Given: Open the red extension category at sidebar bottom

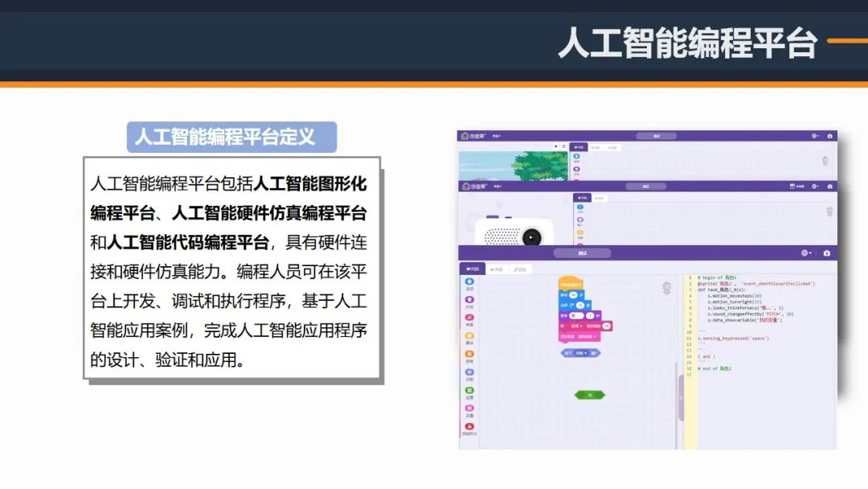Looking at the screenshot, I should click(x=469, y=427).
